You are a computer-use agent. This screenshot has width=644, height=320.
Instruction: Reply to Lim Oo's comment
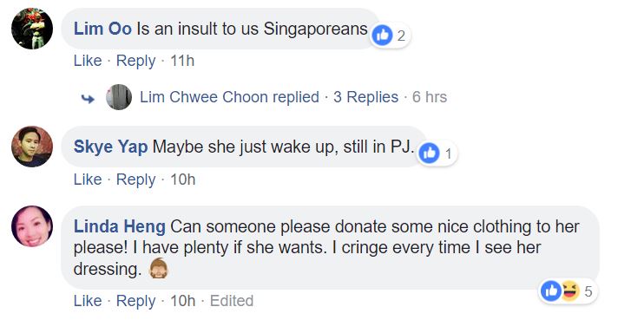135,61
